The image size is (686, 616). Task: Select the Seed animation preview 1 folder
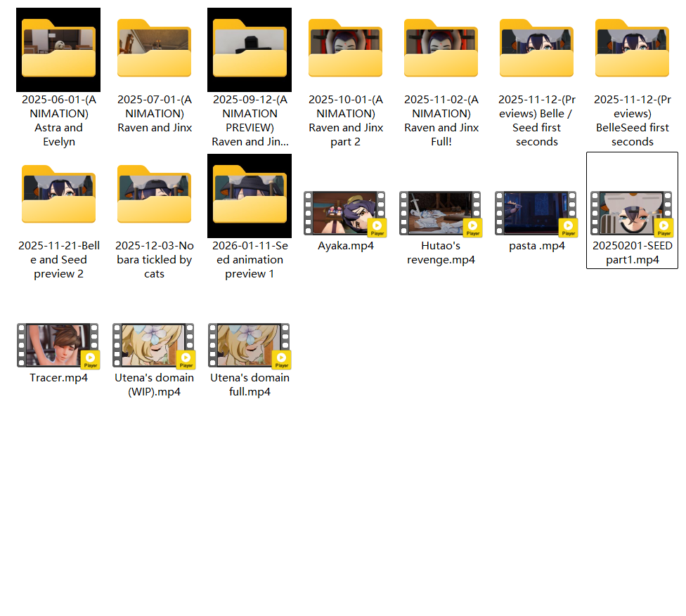[250, 195]
